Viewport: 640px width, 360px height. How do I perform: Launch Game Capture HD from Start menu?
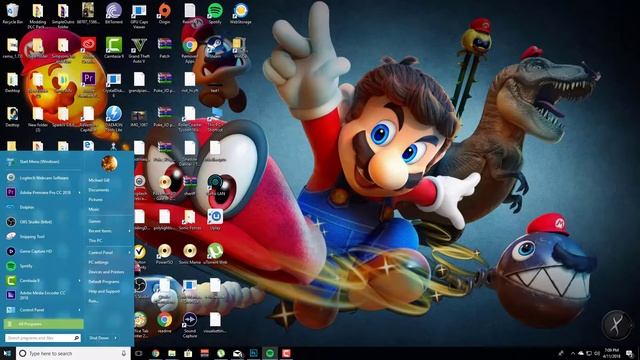pyautogui.click(x=43, y=251)
